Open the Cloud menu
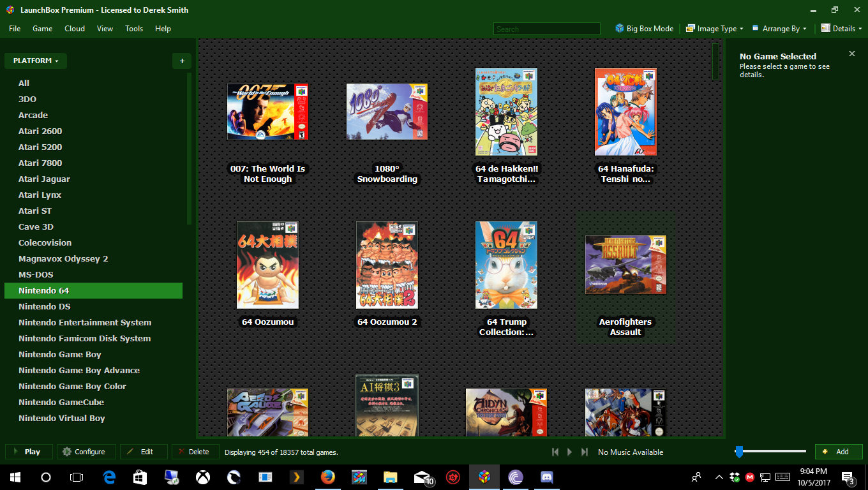Image resolution: width=868 pixels, height=490 pixels. click(x=75, y=29)
